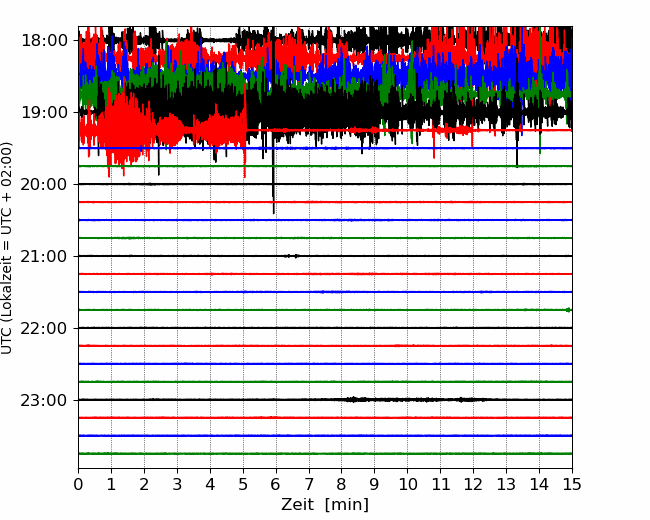
Task: Click the tall black spike near minute 6
Action: pyautogui.click(x=273, y=120)
